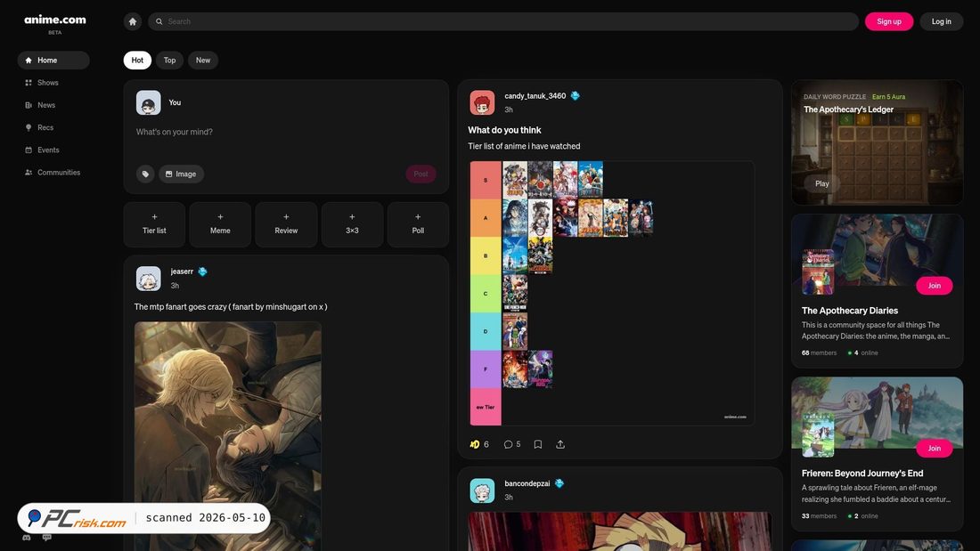Open bancondepzai's post image
This screenshot has height=551, width=980.
(619, 531)
